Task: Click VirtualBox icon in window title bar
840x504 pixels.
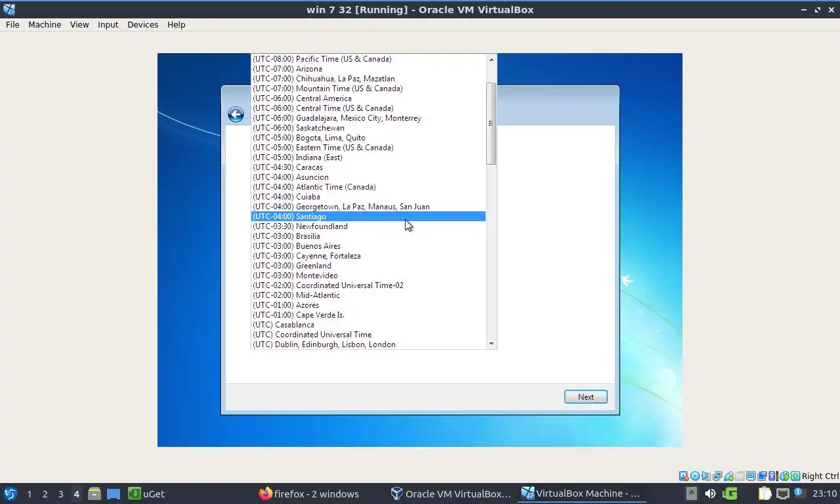Action: [x=9, y=9]
